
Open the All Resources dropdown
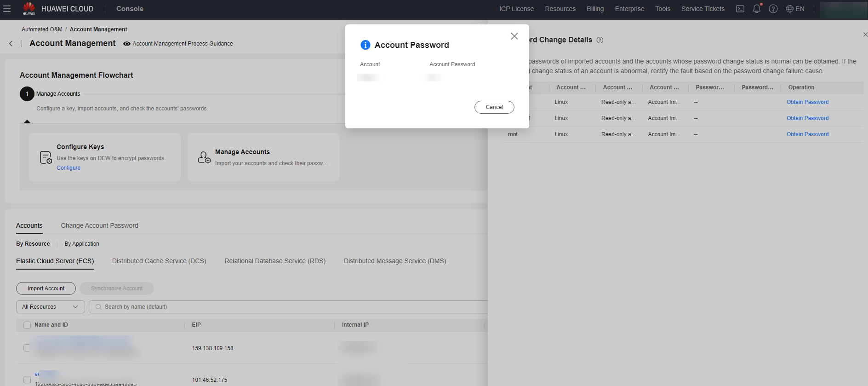point(51,307)
